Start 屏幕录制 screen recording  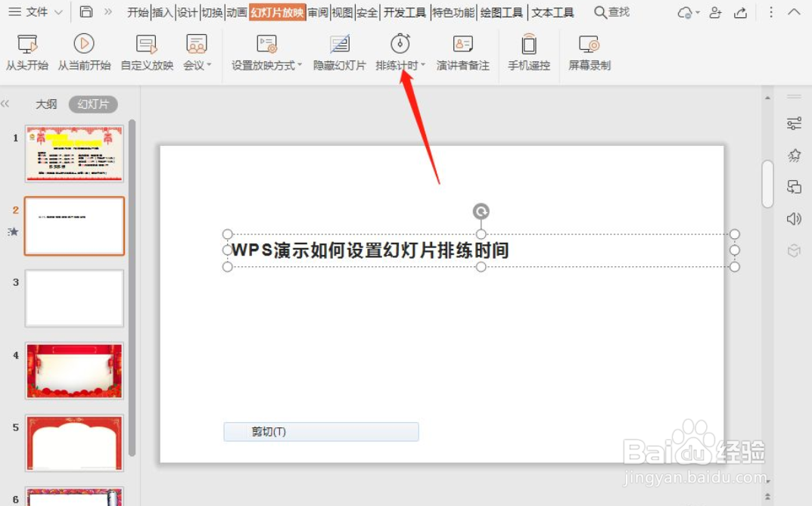589,44
